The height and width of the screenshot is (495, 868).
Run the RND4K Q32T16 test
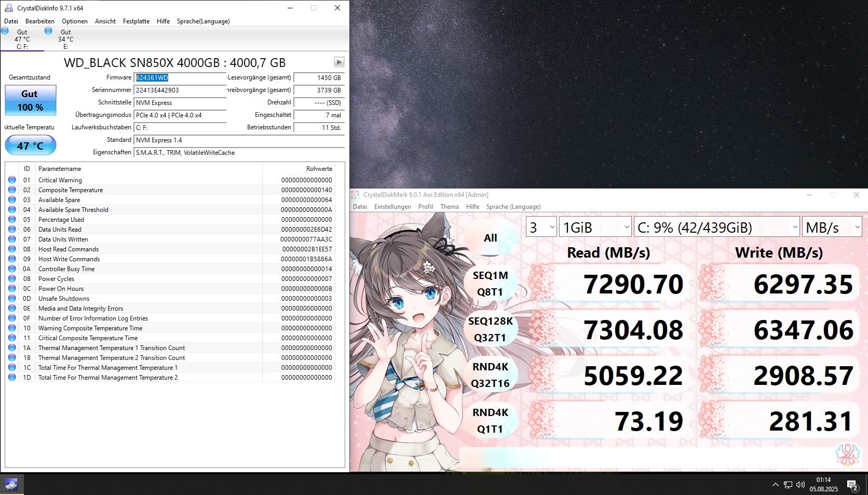click(x=491, y=375)
